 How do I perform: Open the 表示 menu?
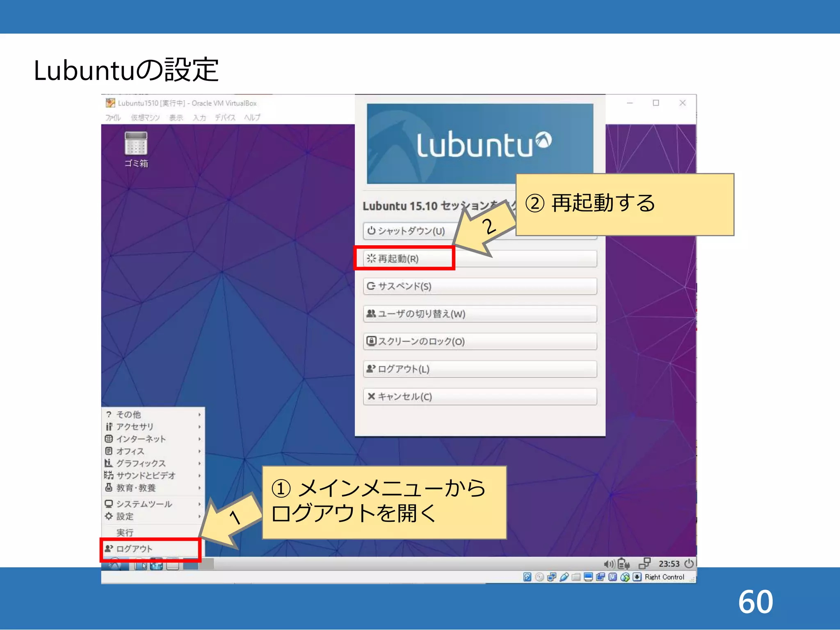176,118
